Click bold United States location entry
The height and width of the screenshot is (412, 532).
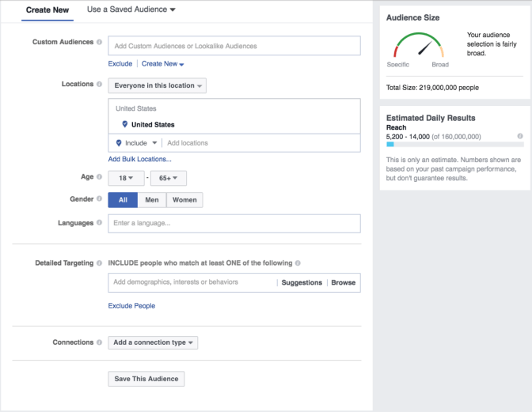pos(153,125)
